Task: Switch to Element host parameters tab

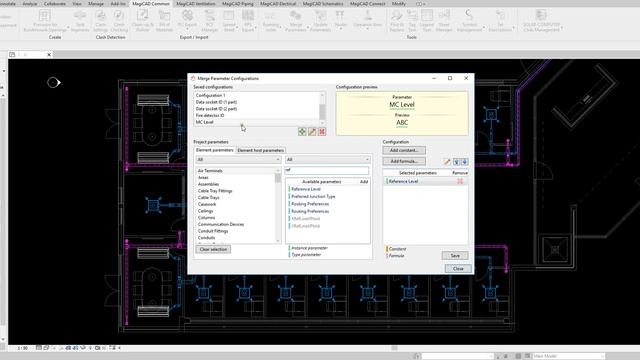Action: tap(260, 150)
